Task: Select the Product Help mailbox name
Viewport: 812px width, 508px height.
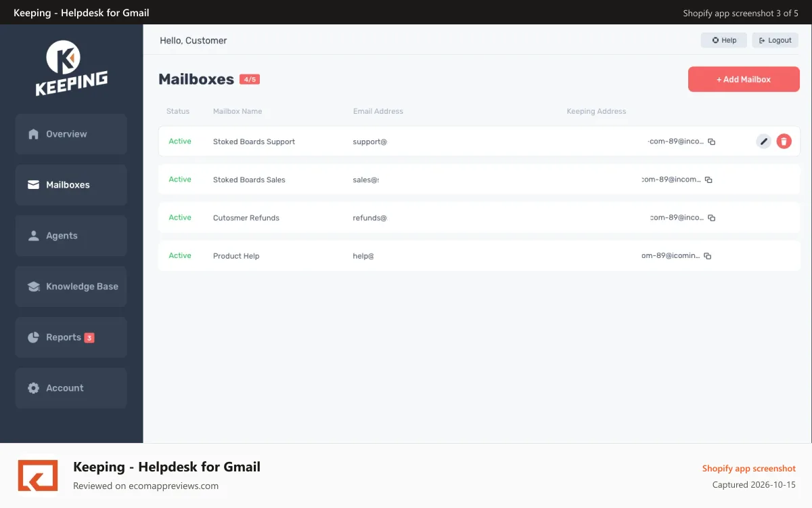Action: pos(236,256)
